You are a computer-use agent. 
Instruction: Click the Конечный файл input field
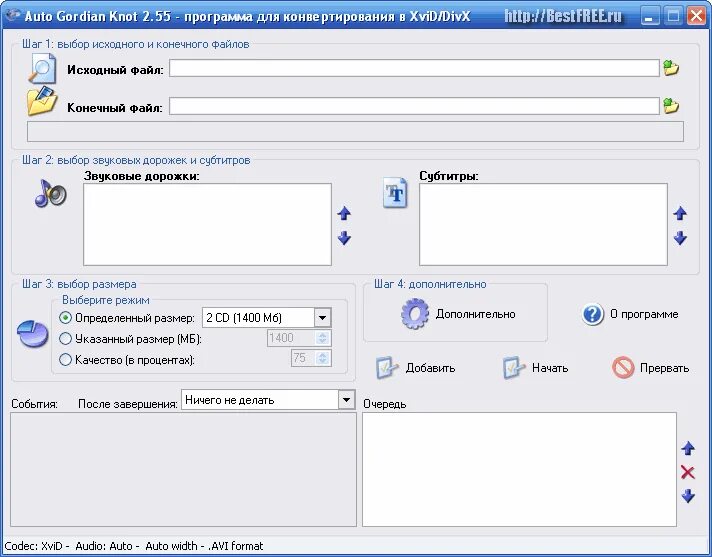[414, 106]
